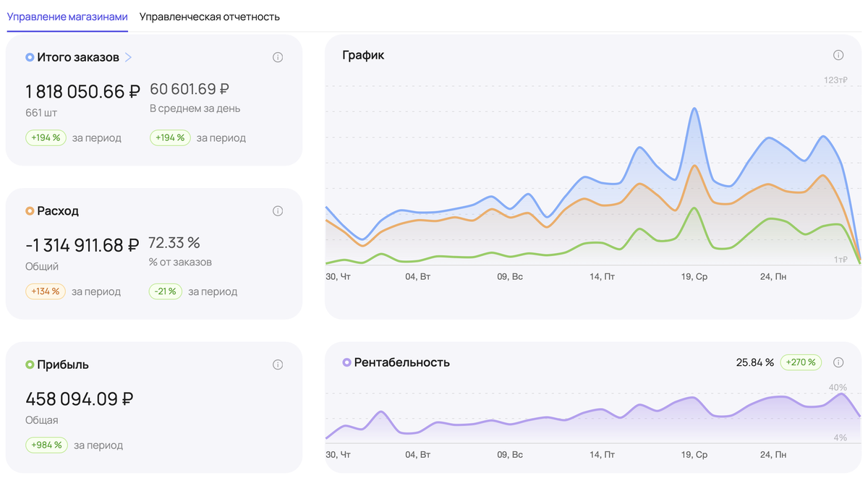
Task: Switch to Управленческая отчетность tab
Action: coord(209,17)
